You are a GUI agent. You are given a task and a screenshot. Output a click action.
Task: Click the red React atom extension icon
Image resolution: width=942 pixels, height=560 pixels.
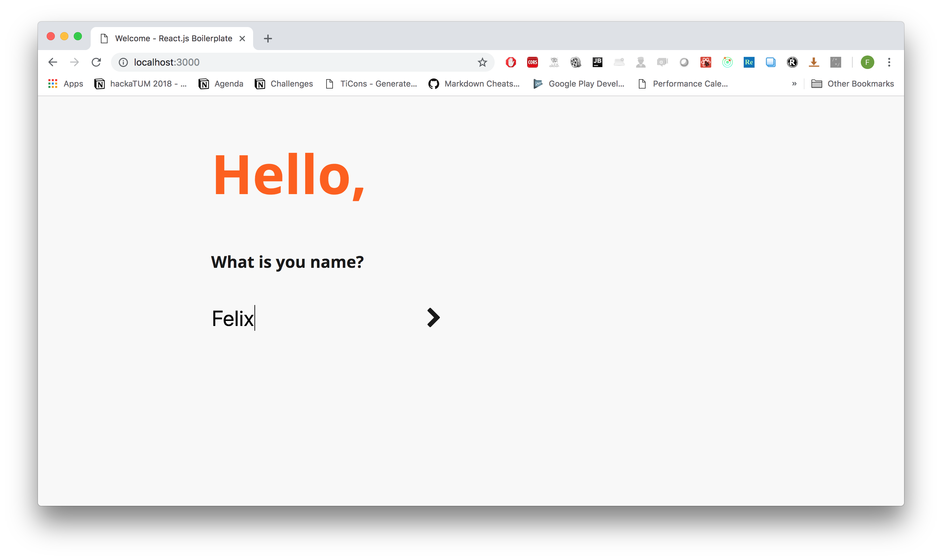[x=705, y=62]
